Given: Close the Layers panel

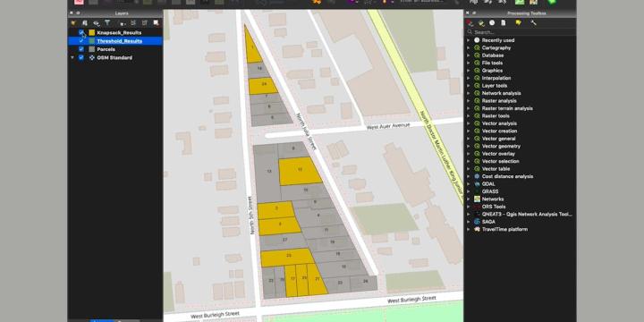Looking at the screenshot, I should [72, 13].
